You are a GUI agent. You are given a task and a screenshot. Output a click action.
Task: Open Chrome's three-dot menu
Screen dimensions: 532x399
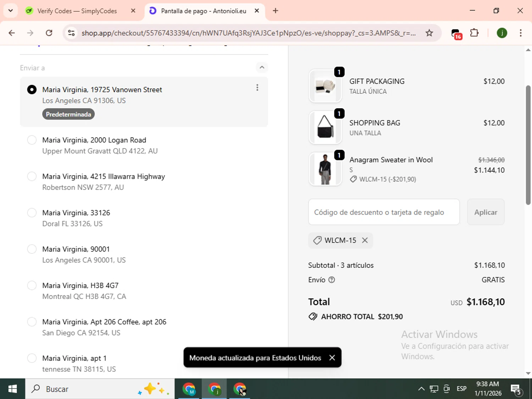pos(521,33)
